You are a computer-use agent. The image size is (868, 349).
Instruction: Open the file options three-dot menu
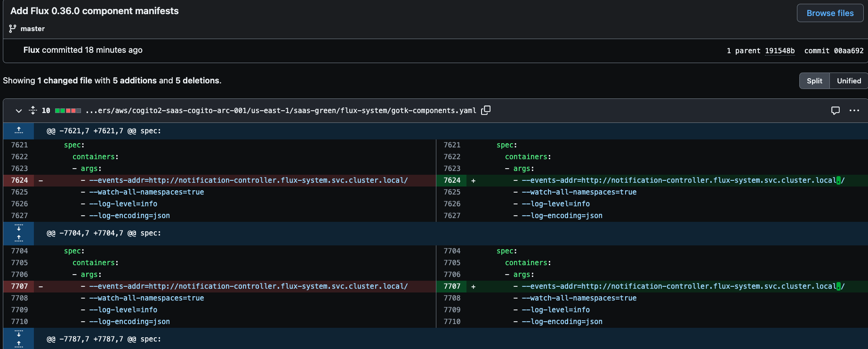click(854, 111)
